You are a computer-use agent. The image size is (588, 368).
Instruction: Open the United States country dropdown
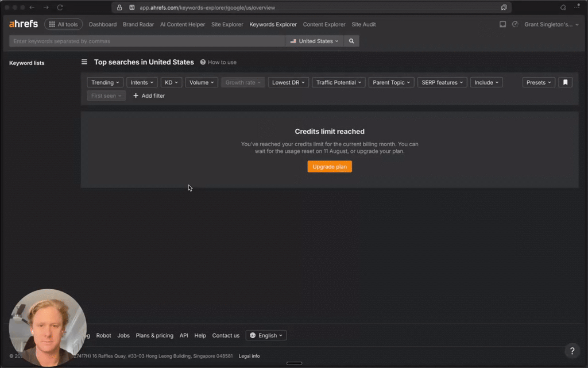click(314, 41)
